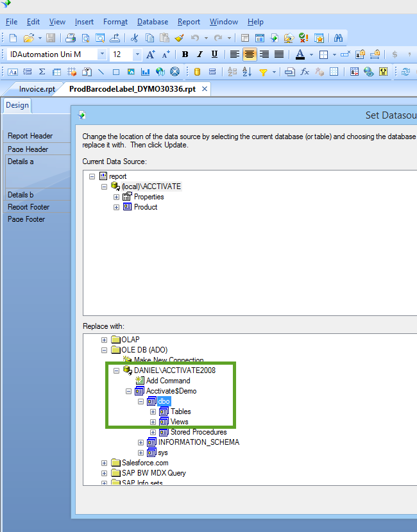The width and height of the screenshot is (417, 532).
Task: Toggle bold formatting
Action: [185, 54]
